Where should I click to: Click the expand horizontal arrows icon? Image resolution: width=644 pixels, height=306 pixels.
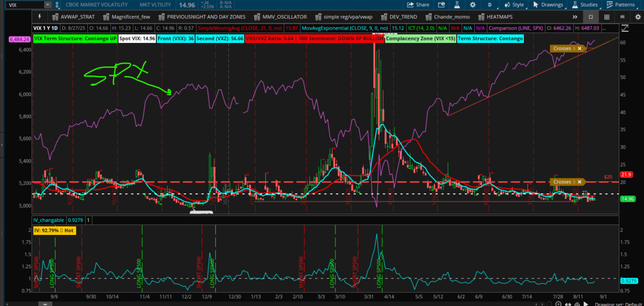coord(568,304)
